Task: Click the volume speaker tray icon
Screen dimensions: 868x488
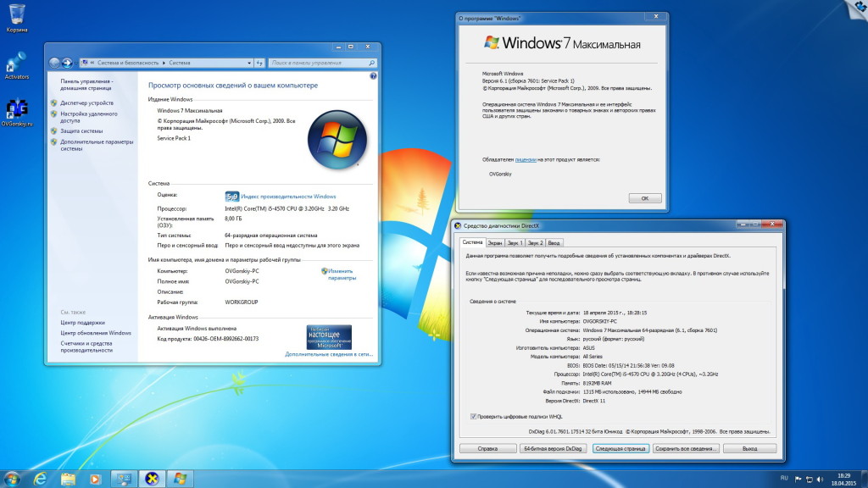Action: tap(820, 480)
